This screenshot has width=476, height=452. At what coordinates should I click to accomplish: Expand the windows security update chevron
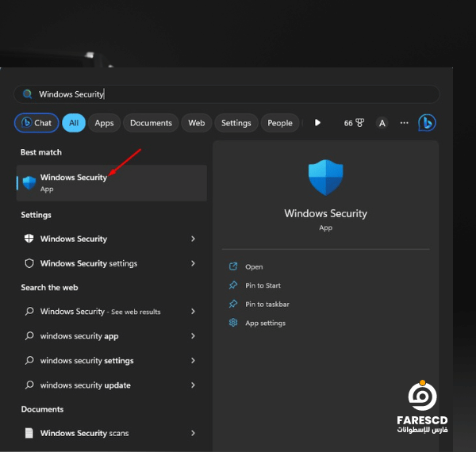193,385
